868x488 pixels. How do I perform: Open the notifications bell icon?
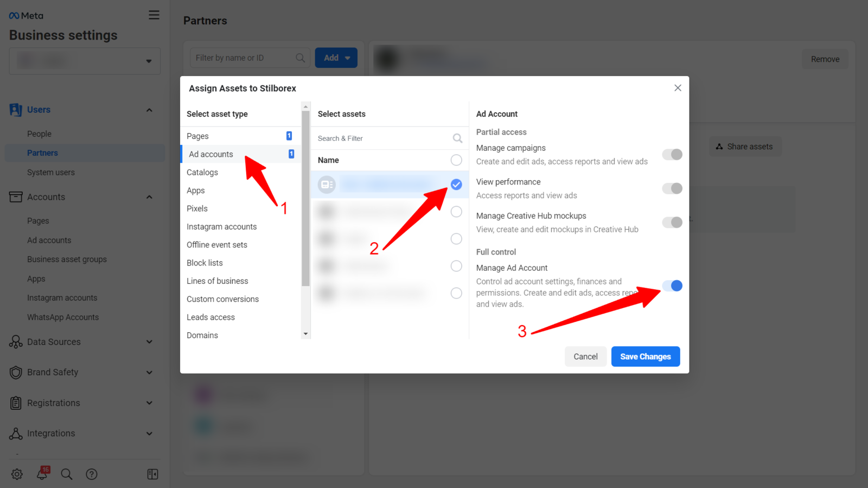coord(42,473)
